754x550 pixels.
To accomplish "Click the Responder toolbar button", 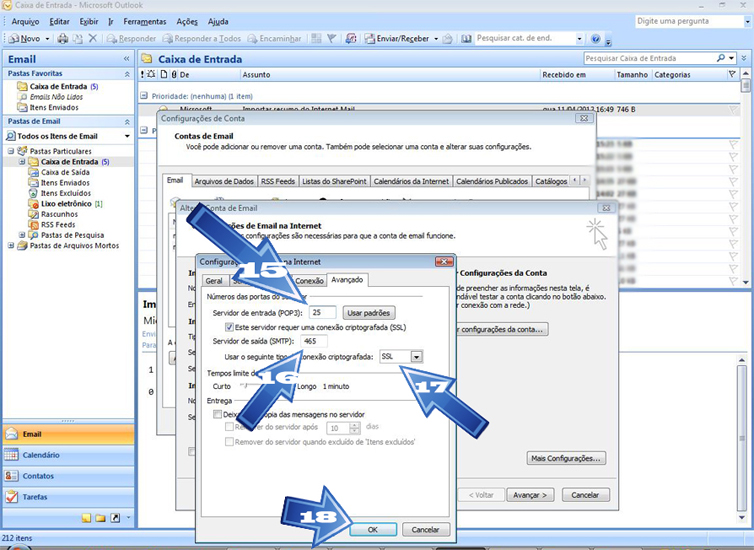I will point(131,38).
